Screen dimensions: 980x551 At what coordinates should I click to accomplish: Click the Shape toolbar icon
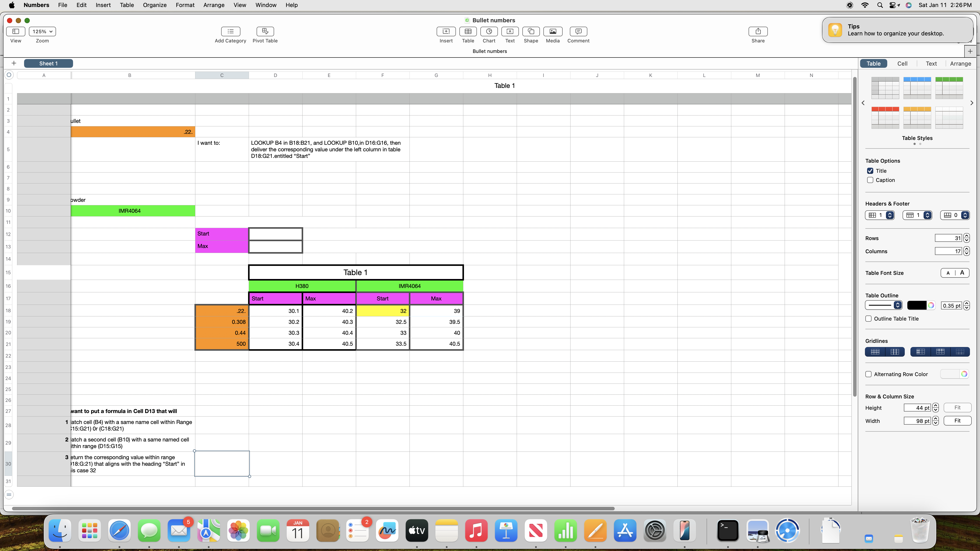[531, 31]
